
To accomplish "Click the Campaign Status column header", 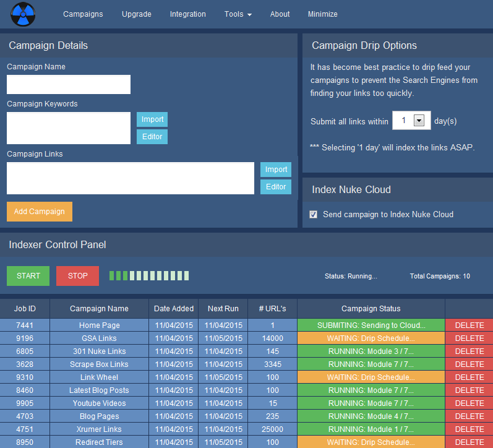I will 371,309.
